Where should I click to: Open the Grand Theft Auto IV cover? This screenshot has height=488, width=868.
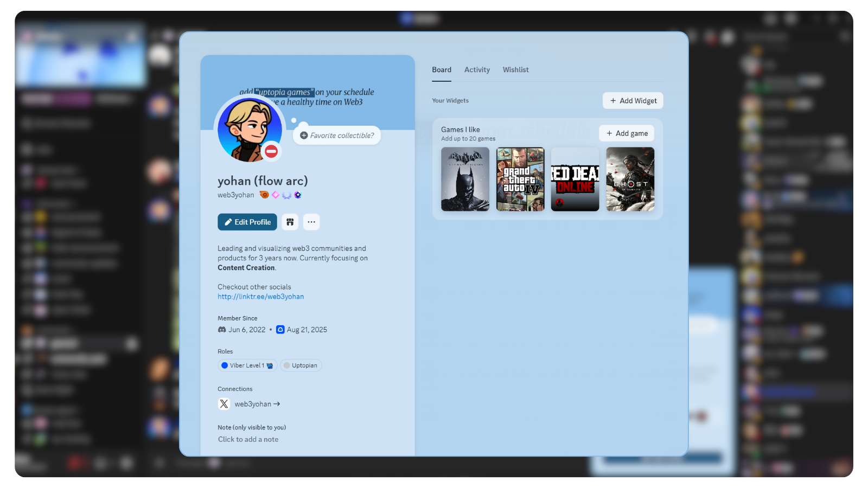(x=520, y=179)
